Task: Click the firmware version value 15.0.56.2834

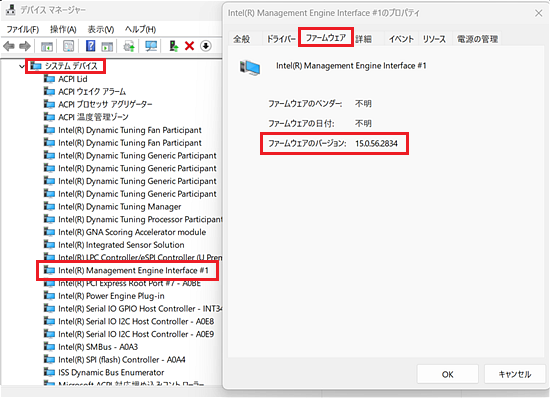Action: [376, 143]
